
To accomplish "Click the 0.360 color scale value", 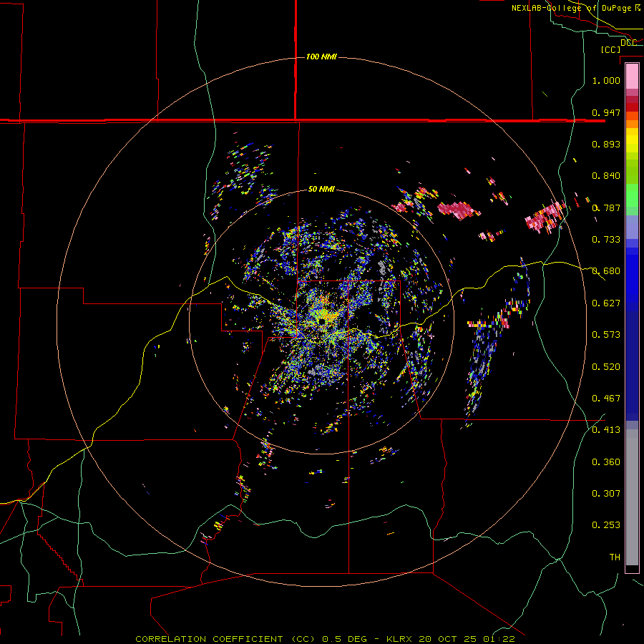I will pos(606,462).
